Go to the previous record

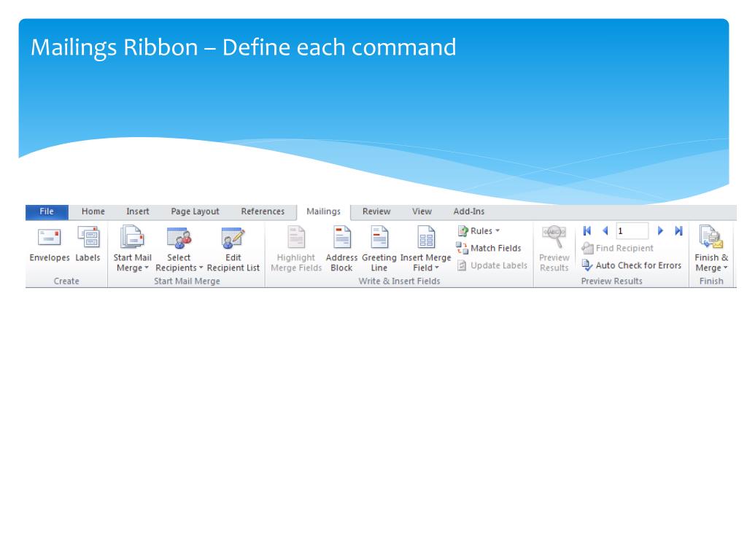(605, 231)
